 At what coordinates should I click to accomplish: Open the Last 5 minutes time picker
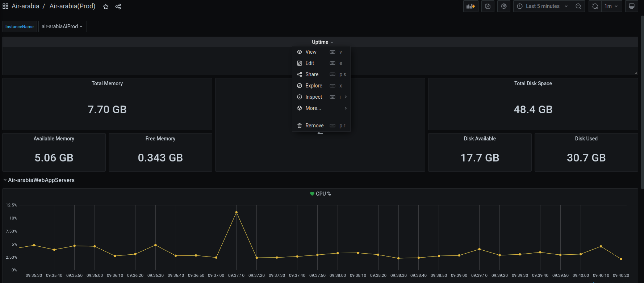coord(542,6)
